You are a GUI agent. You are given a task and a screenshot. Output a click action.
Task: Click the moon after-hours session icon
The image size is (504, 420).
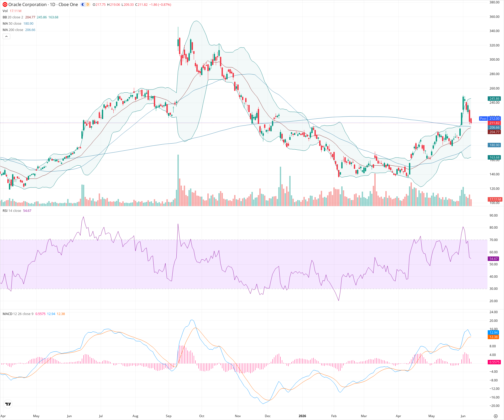[83, 4]
